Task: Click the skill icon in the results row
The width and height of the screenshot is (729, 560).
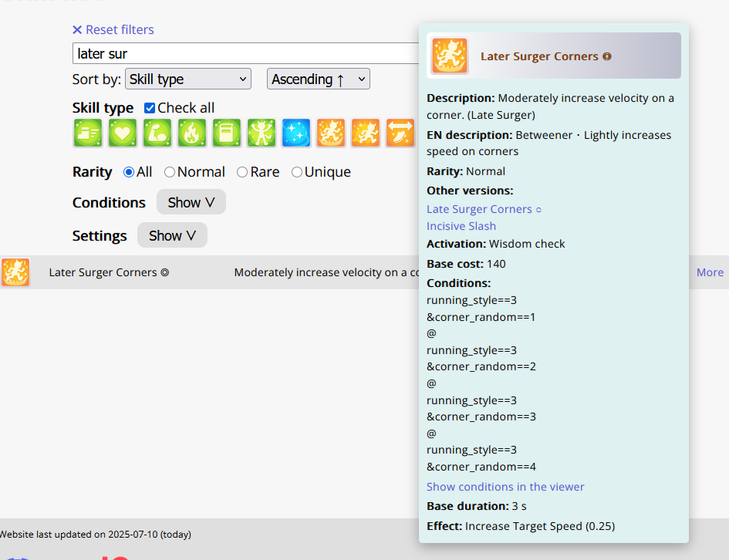Action: (x=15, y=272)
